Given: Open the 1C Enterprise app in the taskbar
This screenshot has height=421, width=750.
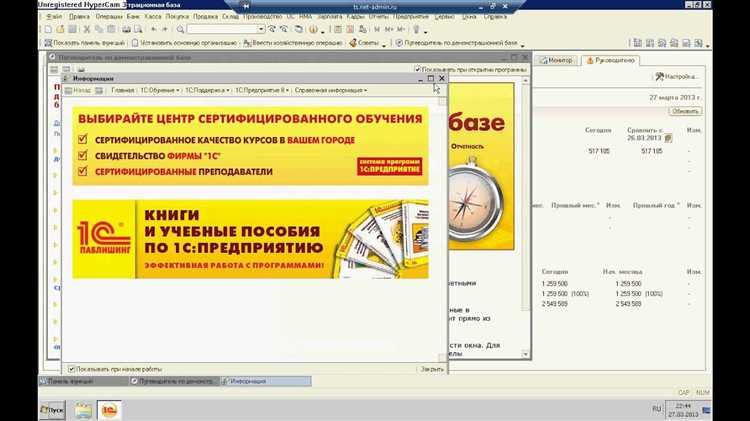Looking at the screenshot, I should pyautogui.click(x=109, y=410).
